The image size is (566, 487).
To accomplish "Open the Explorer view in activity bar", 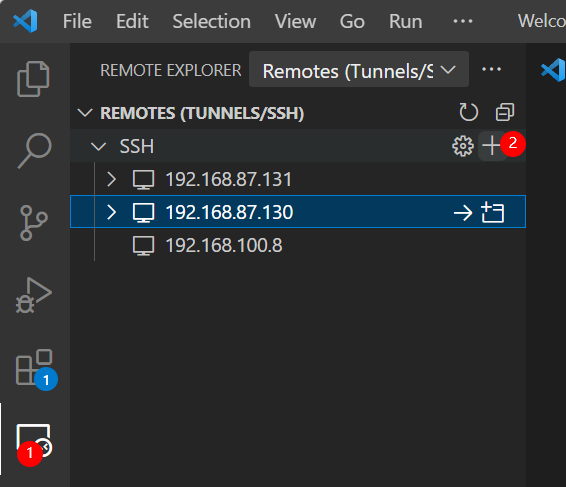I will pyautogui.click(x=33, y=79).
